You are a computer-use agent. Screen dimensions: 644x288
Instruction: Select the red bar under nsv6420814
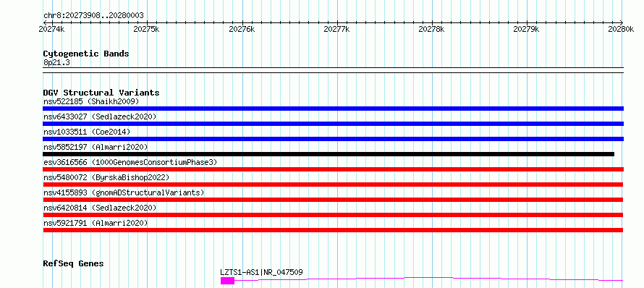pyautogui.click(x=333, y=215)
